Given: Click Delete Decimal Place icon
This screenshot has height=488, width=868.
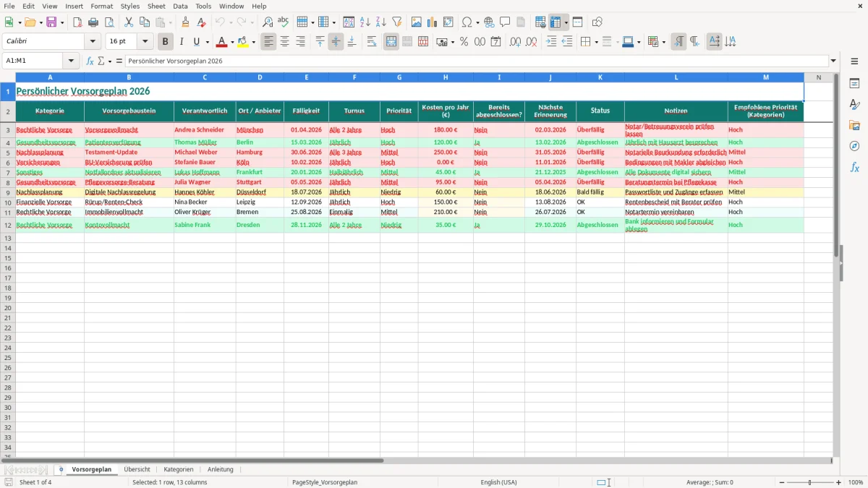Looking at the screenshot, I should 532,42.
